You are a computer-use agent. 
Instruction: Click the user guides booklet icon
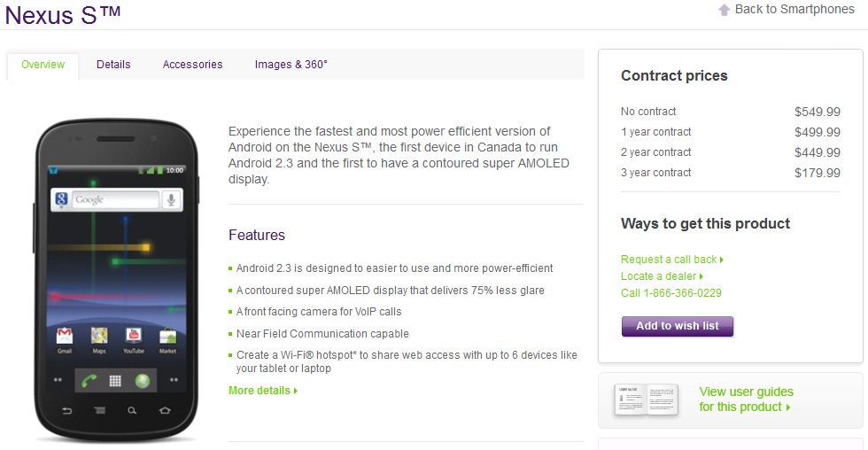[x=646, y=400]
